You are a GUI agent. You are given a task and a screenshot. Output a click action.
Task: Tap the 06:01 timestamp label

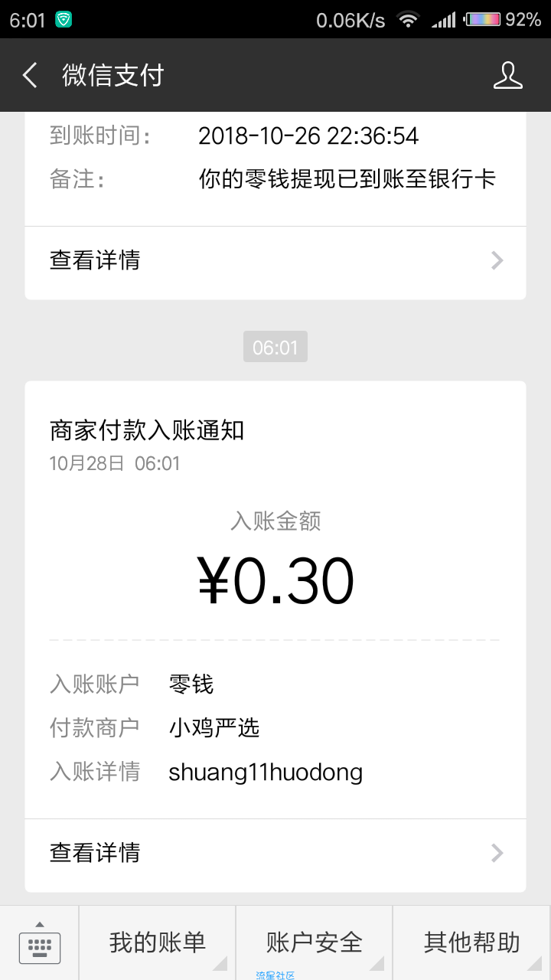tap(275, 348)
